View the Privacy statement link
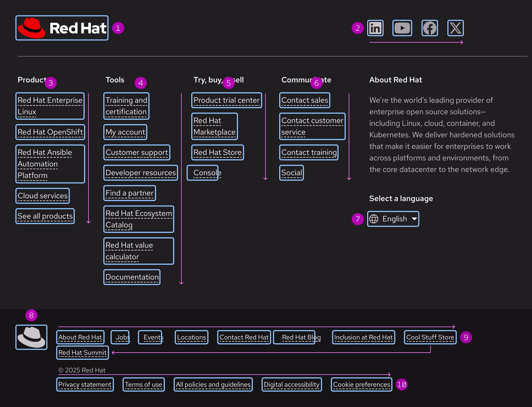Image resolution: width=532 pixels, height=407 pixels. click(85, 384)
